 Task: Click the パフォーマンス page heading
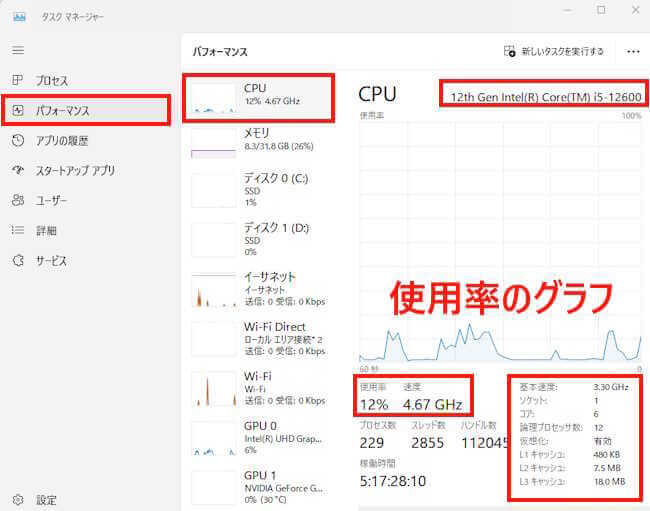[220, 52]
